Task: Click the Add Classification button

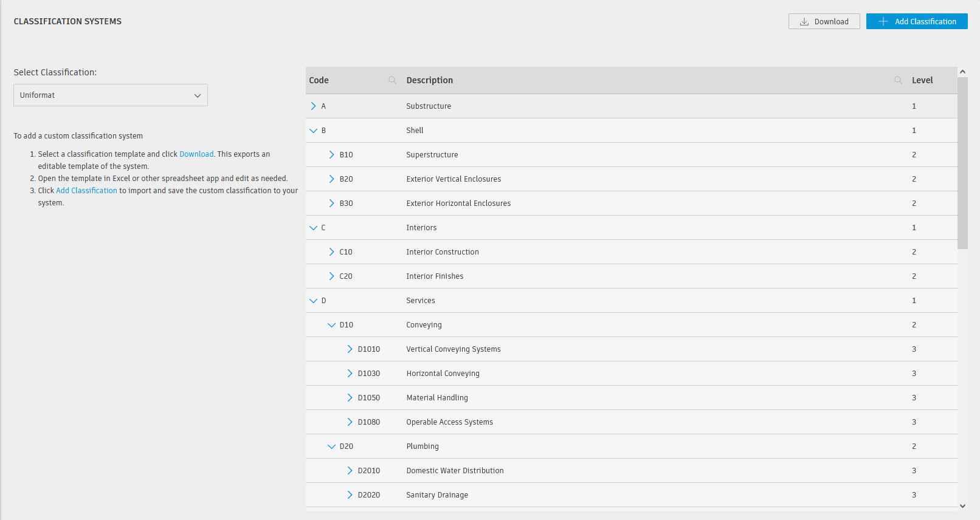Action: tap(916, 21)
